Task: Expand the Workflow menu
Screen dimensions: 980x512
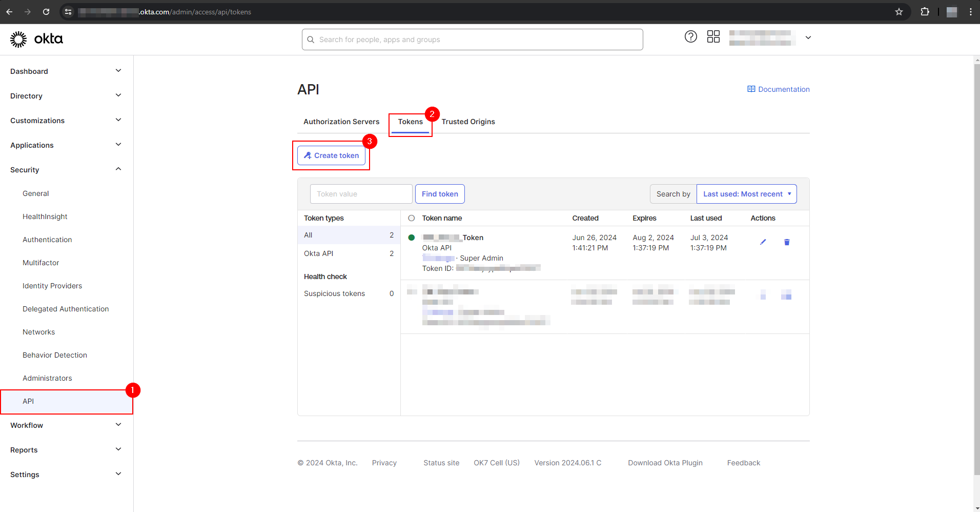Action: pos(67,425)
